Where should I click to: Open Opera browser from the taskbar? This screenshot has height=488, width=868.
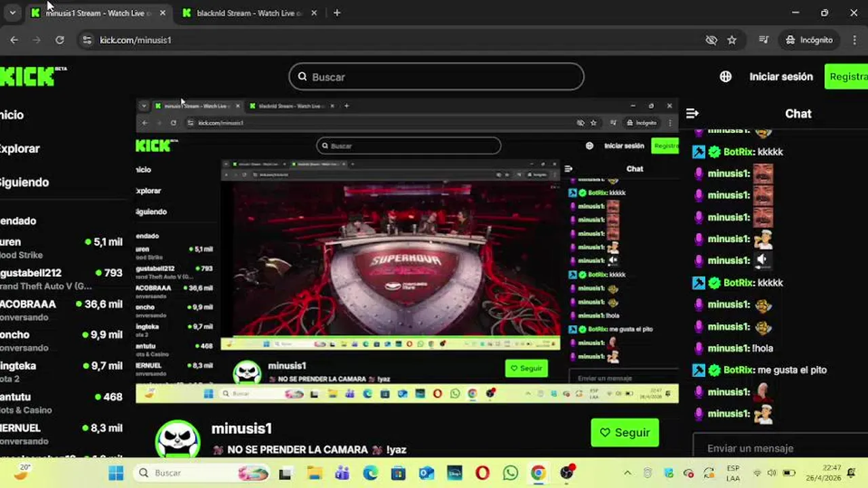coord(482,473)
